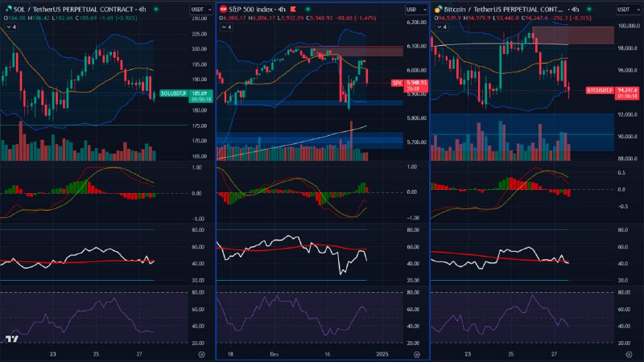Click the Dec label on S&P 500 time axis
This screenshot has width=644, height=362.
(x=275, y=354)
